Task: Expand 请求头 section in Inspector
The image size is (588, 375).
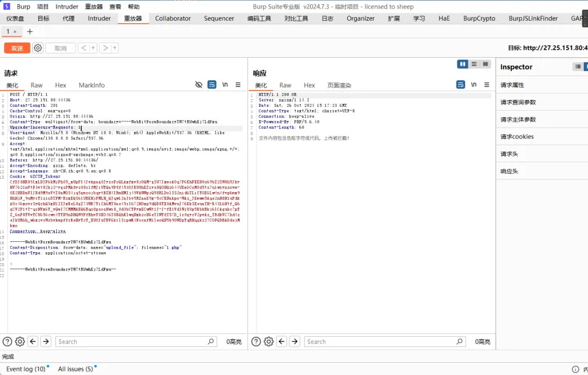Action: pos(542,154)
